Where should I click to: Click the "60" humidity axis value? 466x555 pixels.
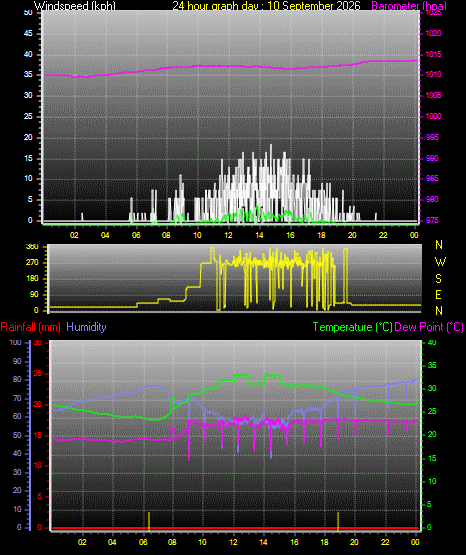17,416
